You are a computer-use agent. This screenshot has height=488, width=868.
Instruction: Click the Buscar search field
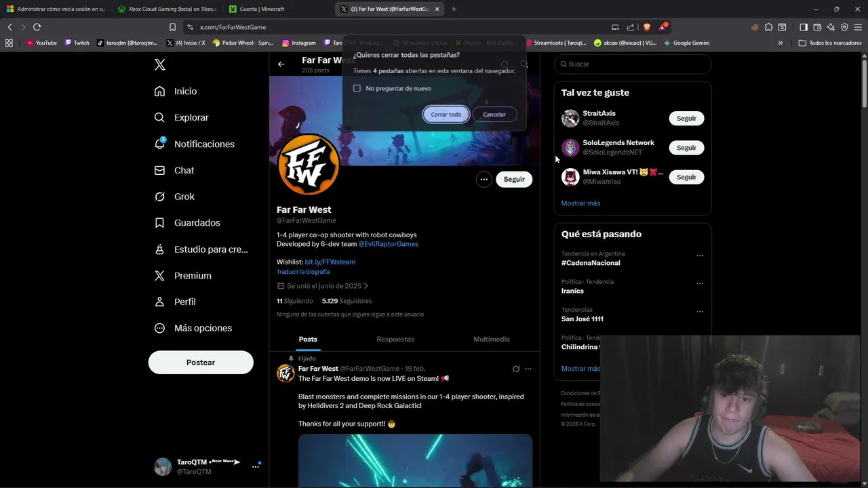(633, 64)
